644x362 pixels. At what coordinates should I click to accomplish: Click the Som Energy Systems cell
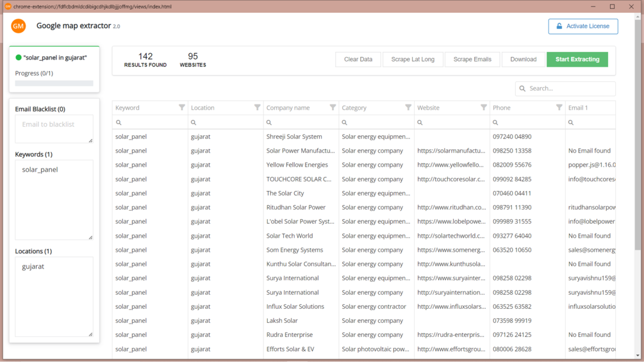coord(301,250)
